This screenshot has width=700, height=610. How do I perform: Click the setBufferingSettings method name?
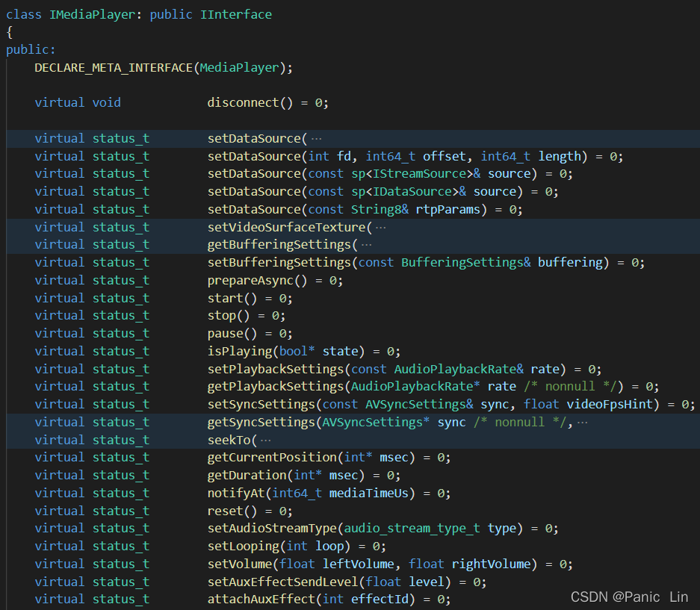coord(279,263)
